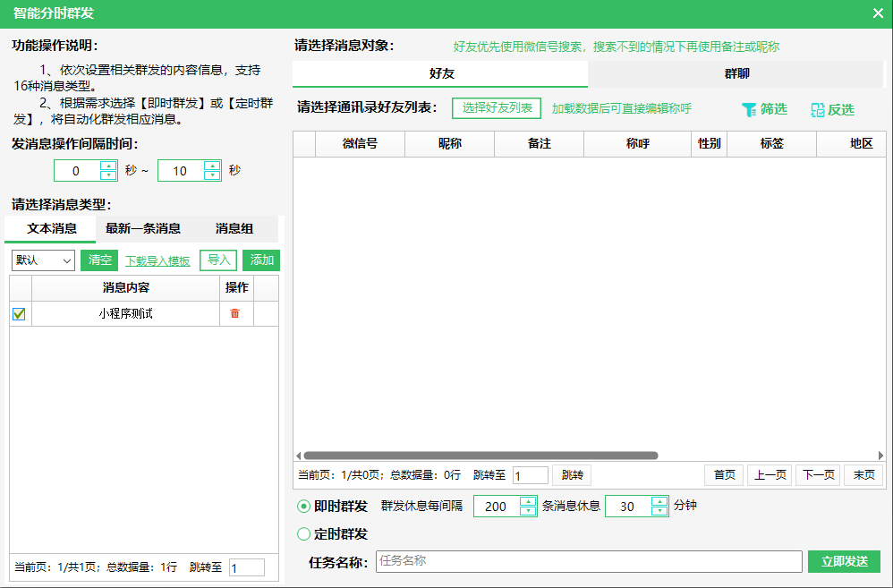
Task: Click the scrollbar right arrow in friends table
Action: point(880,456)
